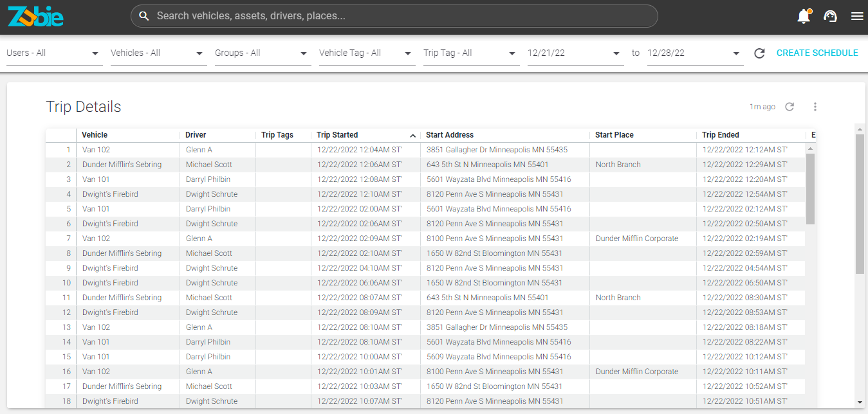Click row number 13
This screenshot has height=414, width=868.
66,327
